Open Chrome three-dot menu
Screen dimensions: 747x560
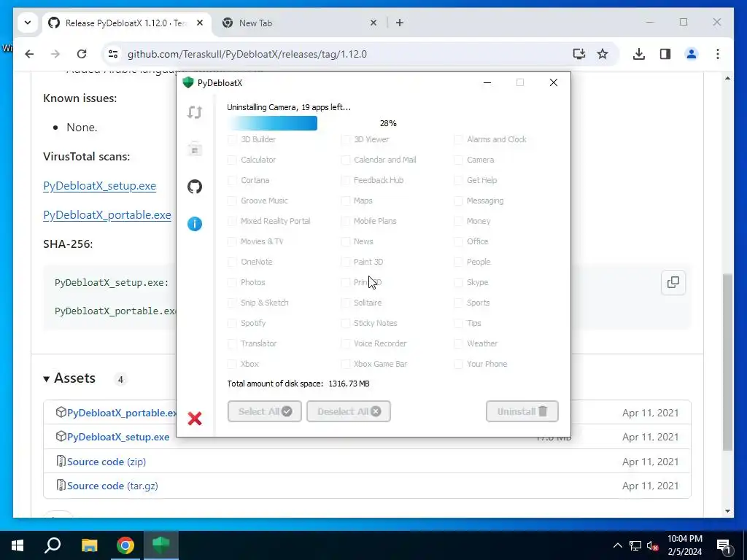coord(718,54)
